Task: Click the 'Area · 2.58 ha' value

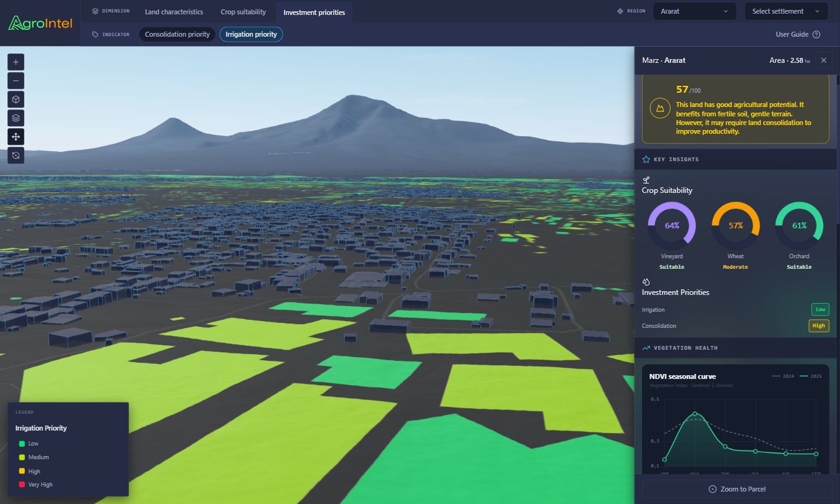Action: (790, 60)
